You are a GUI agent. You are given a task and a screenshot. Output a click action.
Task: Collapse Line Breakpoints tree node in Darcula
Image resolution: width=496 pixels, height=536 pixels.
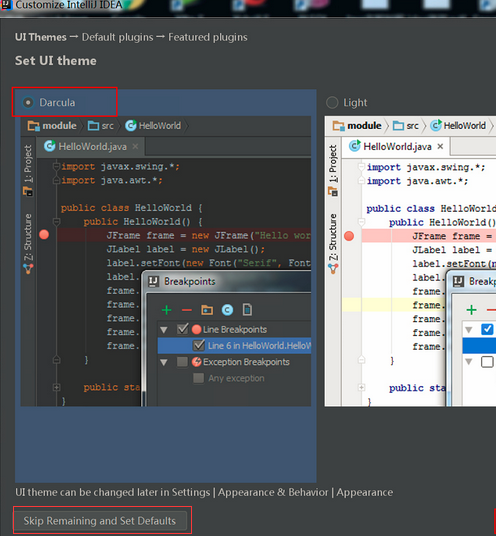(x=164, y=330)
